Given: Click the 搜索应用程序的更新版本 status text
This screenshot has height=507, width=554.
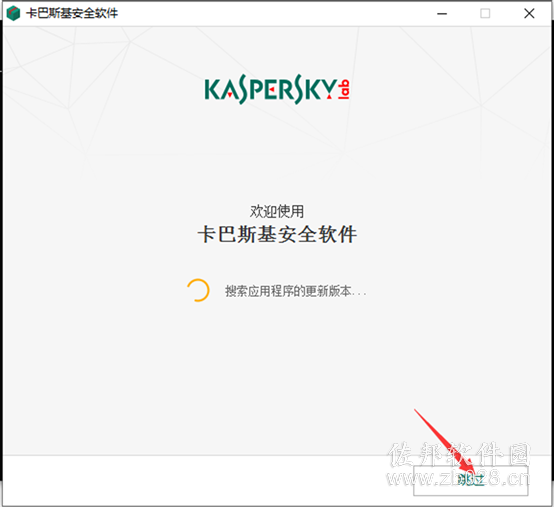Looking at the screenshot, I should point(288,291).
